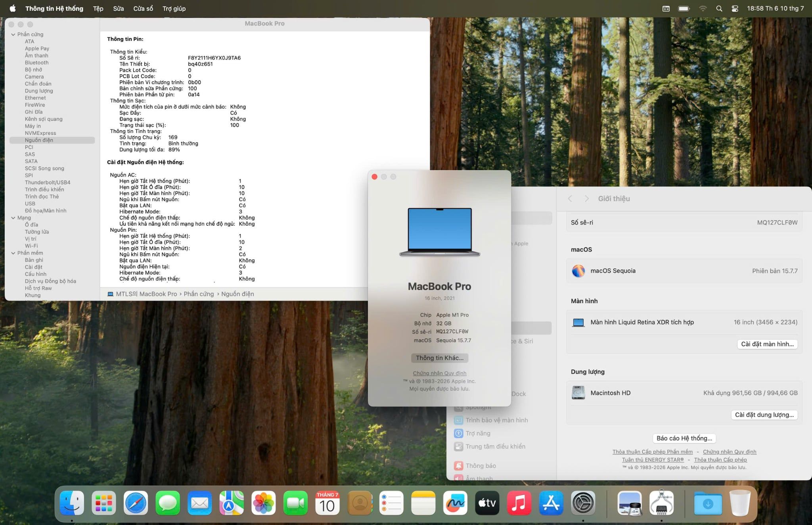Viewport: 812px width, 525px height.
Task: Open the Apple menu
Action: click(x=13, y=8)
